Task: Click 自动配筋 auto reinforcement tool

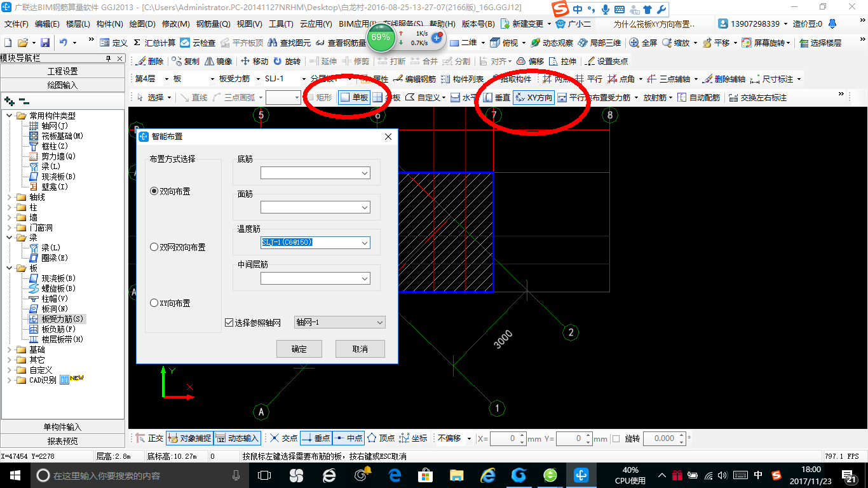Action: [698, 97]
